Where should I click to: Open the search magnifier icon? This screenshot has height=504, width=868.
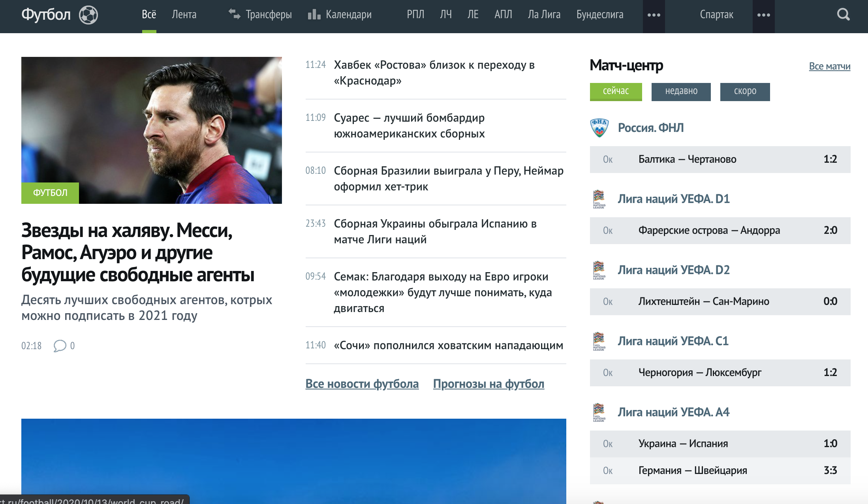(x=843, y=15)
